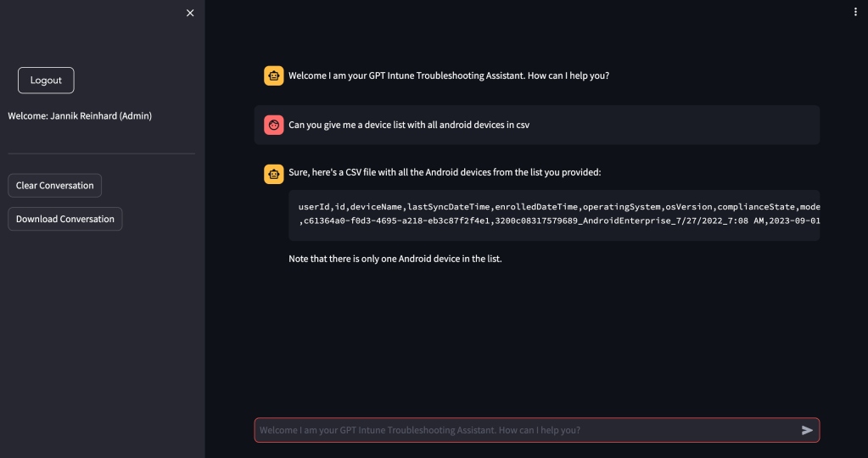Download the conversation
The height and width of the screenshot is (458, 868).
(x=64, y=219)
